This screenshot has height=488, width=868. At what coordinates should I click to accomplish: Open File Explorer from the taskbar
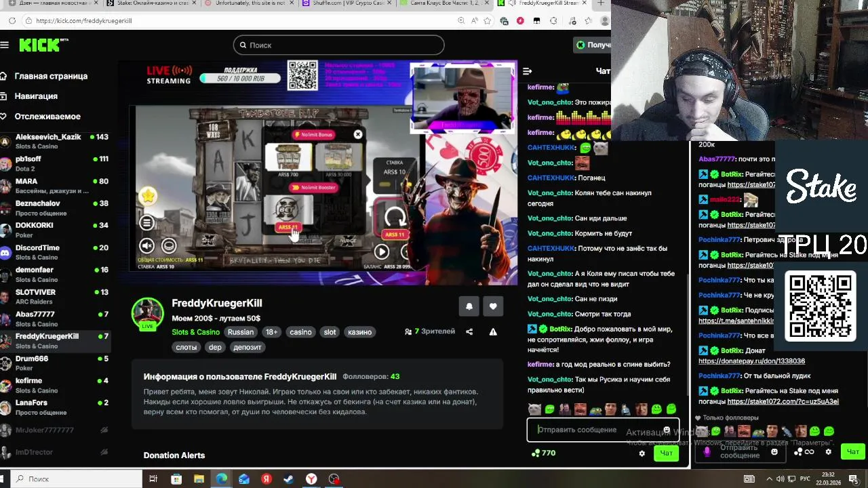199,479
